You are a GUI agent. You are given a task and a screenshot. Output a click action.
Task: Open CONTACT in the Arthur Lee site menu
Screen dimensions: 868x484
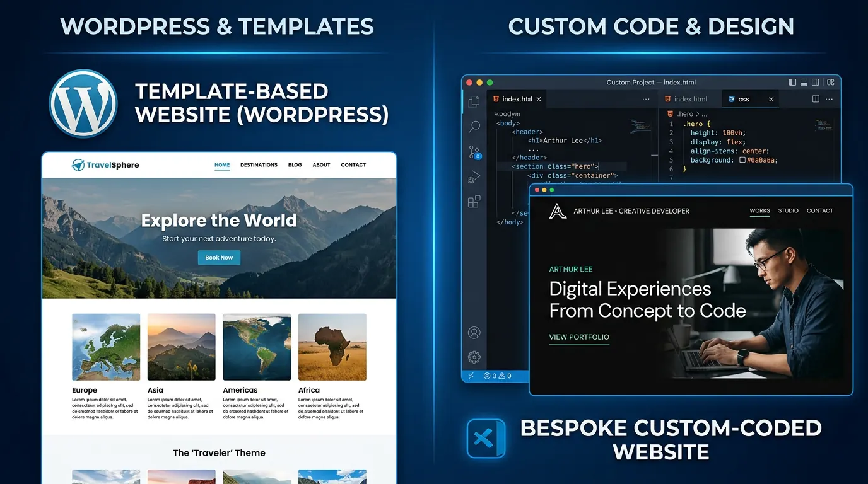pyautogui.click(x=819, y=210)
